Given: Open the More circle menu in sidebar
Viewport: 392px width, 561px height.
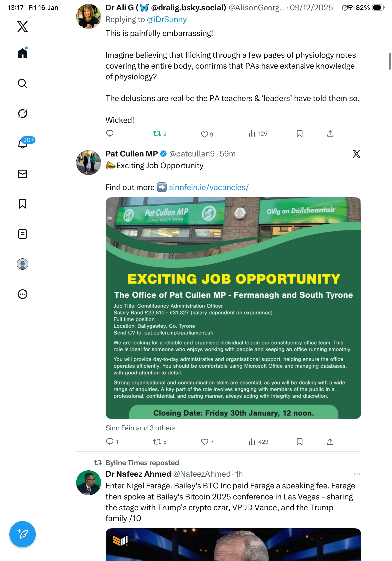Looking at the screenshot, I should (x=23, y=294).
